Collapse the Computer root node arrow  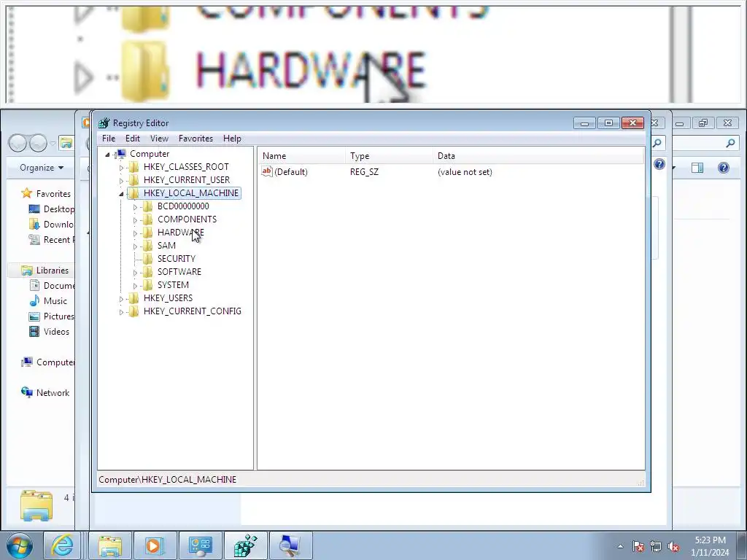108,155
